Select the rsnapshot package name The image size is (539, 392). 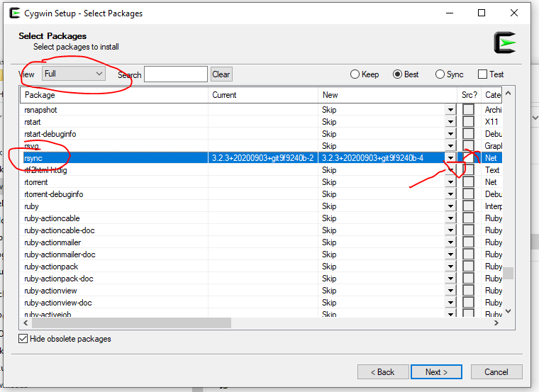(40, 110)
